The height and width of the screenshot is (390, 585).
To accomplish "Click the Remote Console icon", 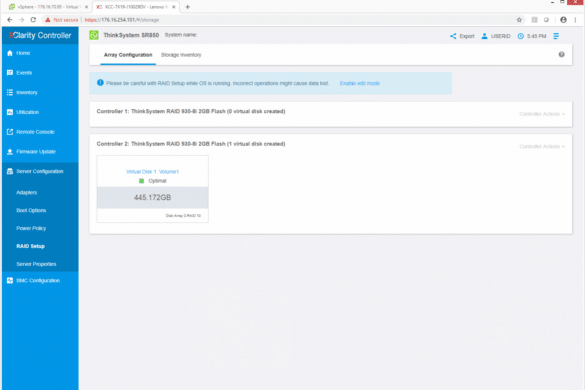I will [10, 132].
